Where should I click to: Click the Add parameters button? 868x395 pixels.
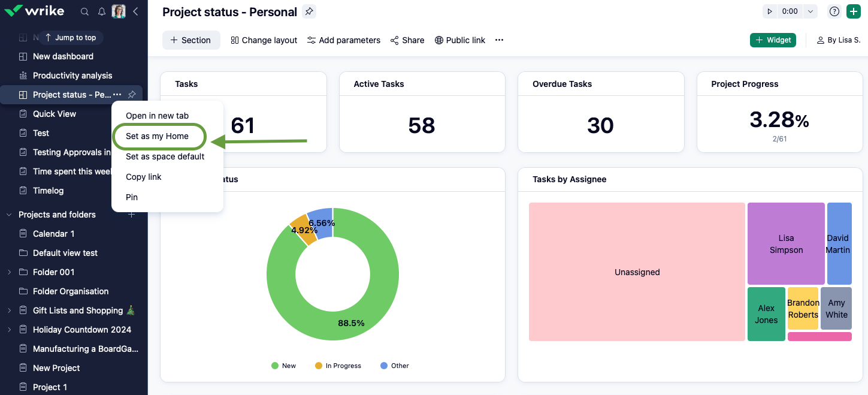[x=344, y=40]
